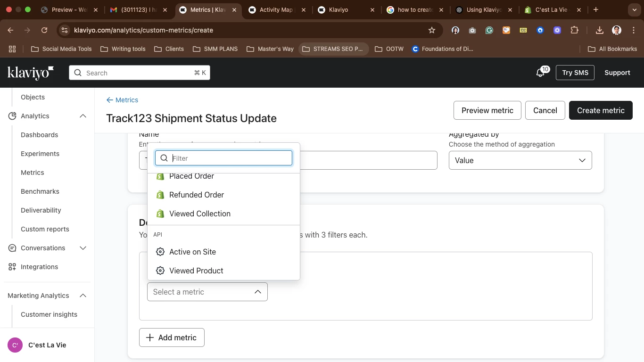Click the gear icon beside Viewed Product

[160, 271]
